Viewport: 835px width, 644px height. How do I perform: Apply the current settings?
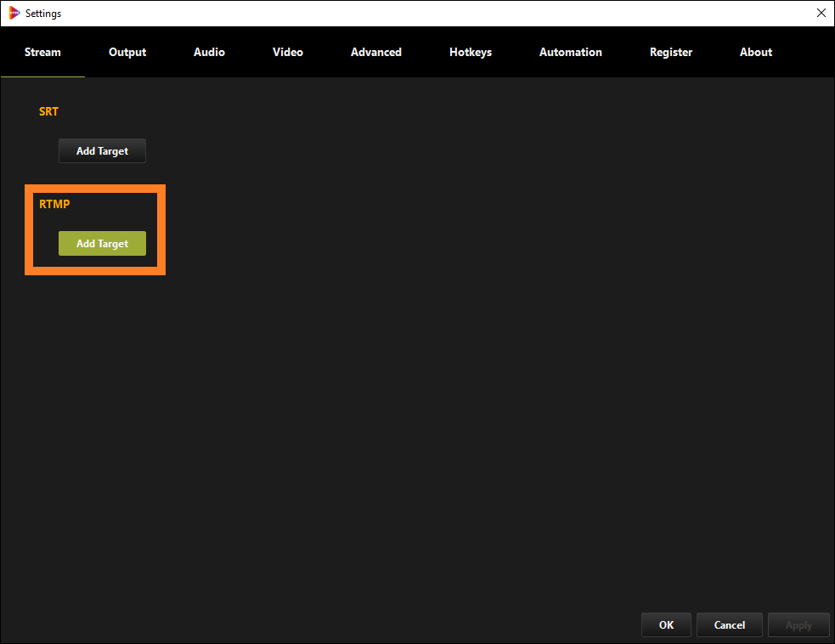pyautogui.click(x=798, y=624)
